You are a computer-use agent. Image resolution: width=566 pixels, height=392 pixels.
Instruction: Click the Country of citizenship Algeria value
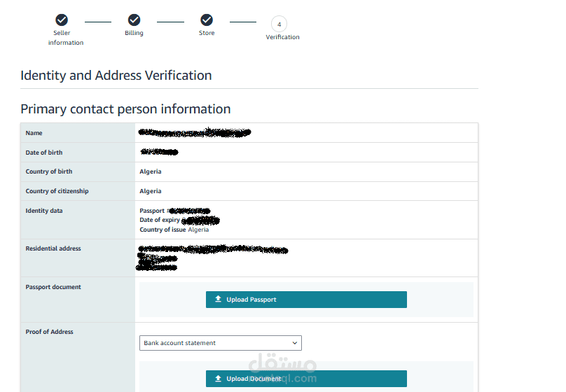pos(151,191)
